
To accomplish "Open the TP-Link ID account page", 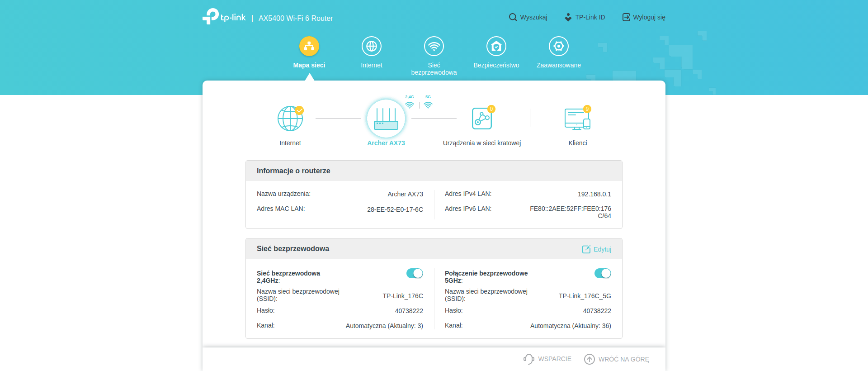I will coord(585,17).
